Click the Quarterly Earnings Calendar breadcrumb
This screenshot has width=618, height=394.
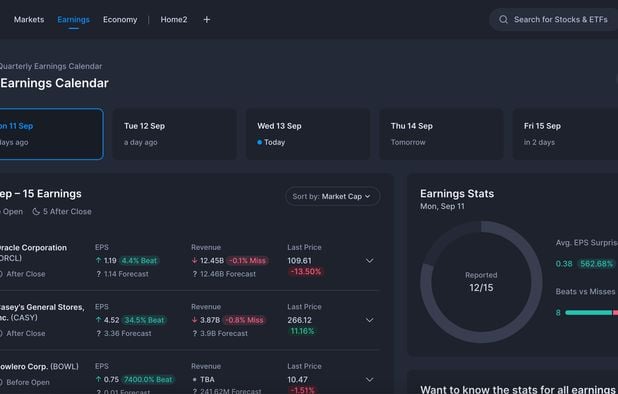pos(51,66)
